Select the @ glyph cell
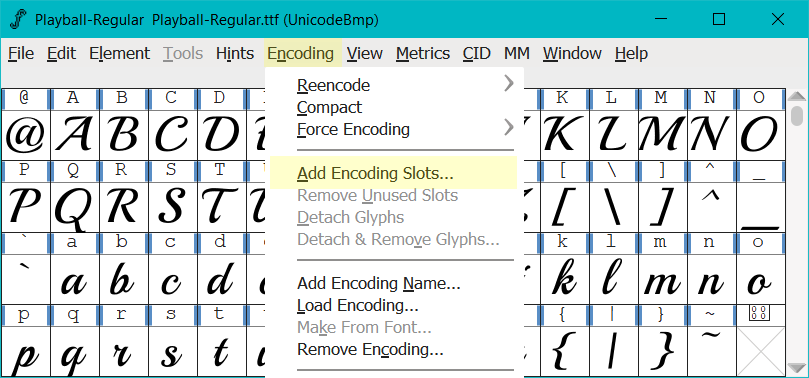Image resolution: width=809 pixels, height=378 pixels. point(26,135)
